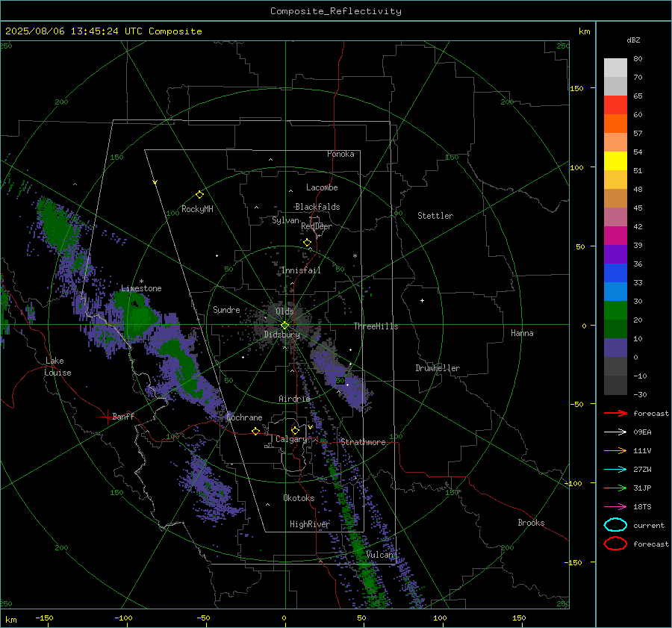Click the green 31JP arrow icon
This screenshot has height=628, width=672.
[615, 488]
